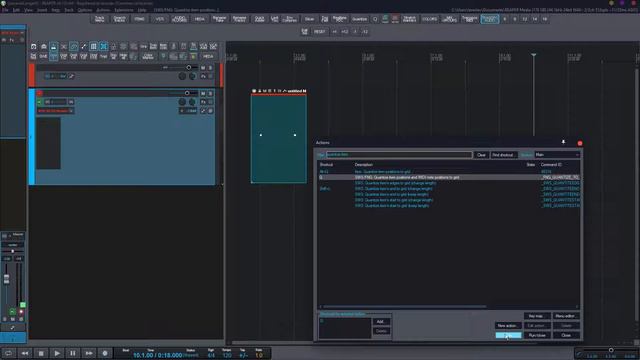Viewport: 640px width, 360px height.
Task: Skip to project end with transport button
Action: [89, 353]
